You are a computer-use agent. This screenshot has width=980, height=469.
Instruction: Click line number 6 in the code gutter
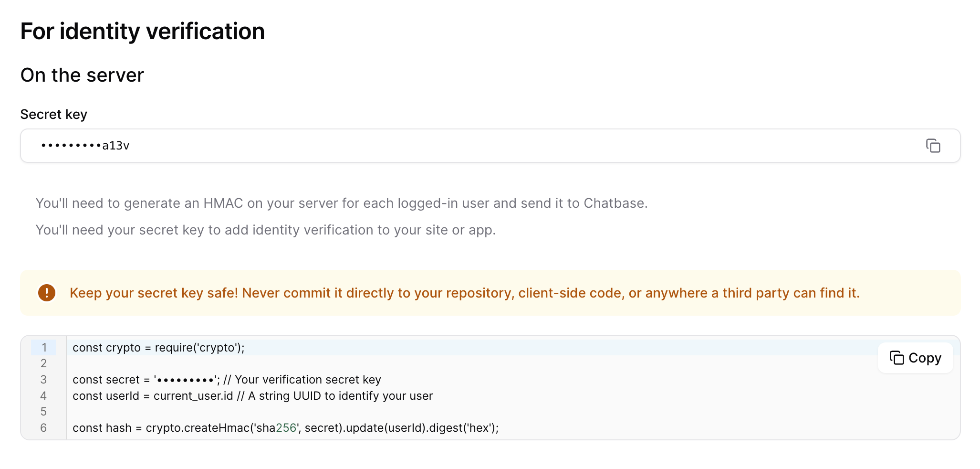point(44,428)
